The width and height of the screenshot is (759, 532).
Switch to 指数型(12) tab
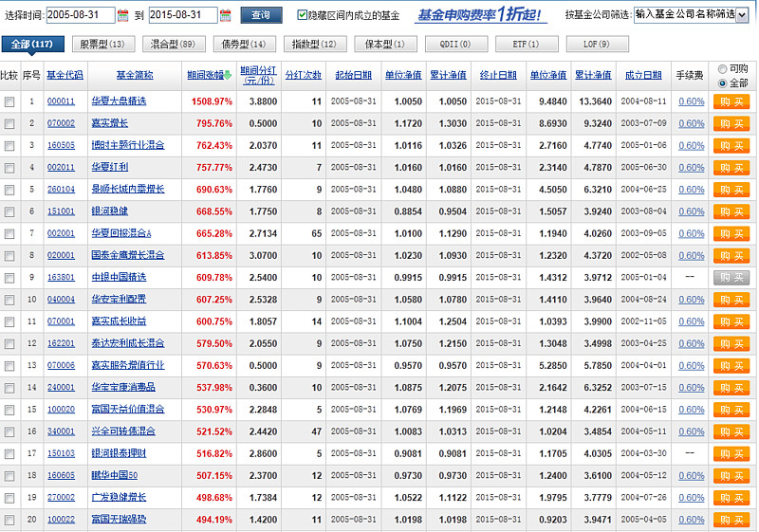pyautogui.click(x=314, y=44)
